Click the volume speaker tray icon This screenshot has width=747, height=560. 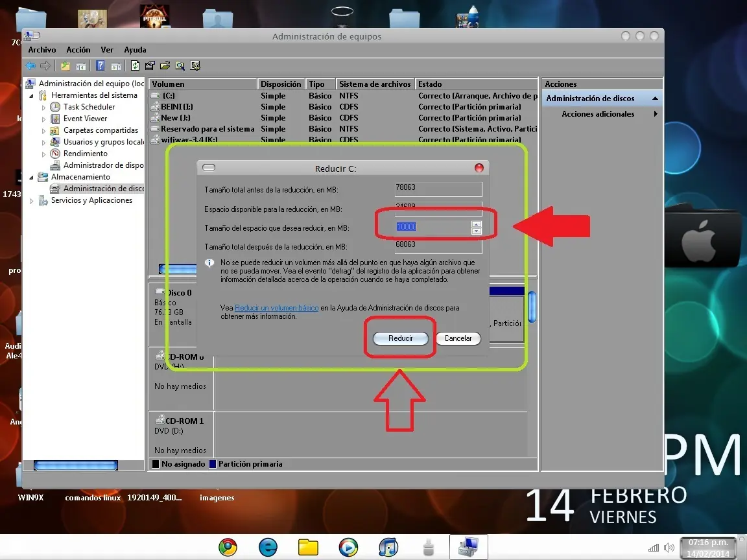point(669,548)
